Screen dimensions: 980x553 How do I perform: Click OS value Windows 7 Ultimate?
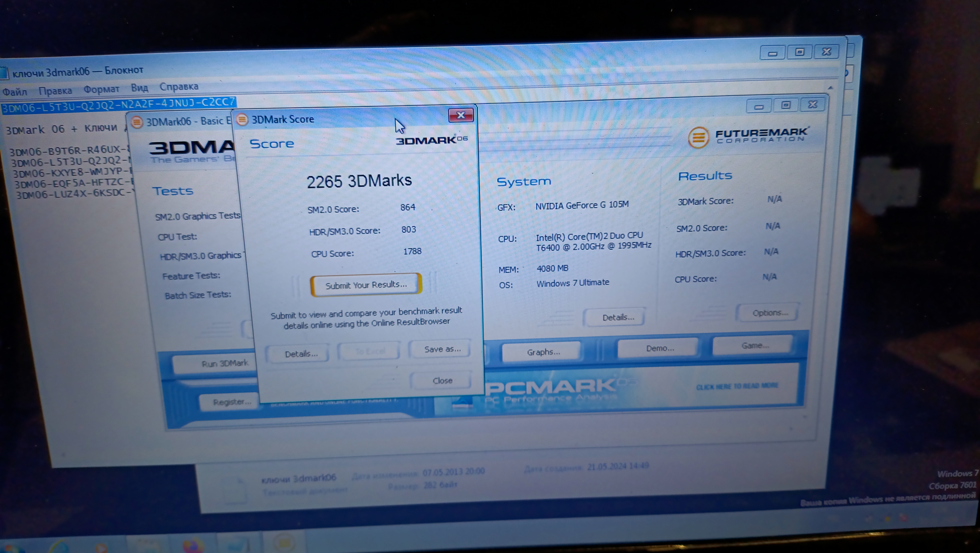[573, 283]
